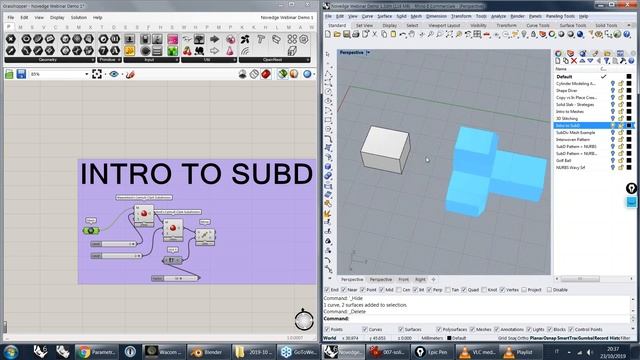Toggle the Meshes selection filter checkbox

coord(472,329)
